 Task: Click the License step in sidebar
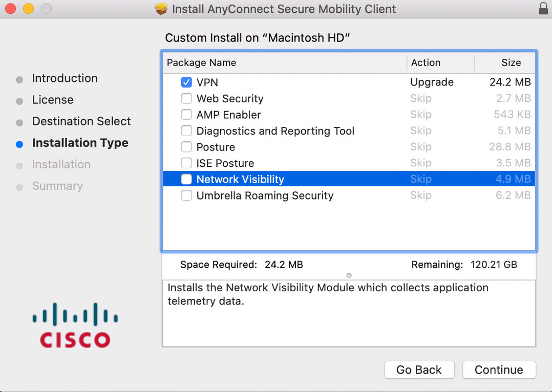[53, 100]
